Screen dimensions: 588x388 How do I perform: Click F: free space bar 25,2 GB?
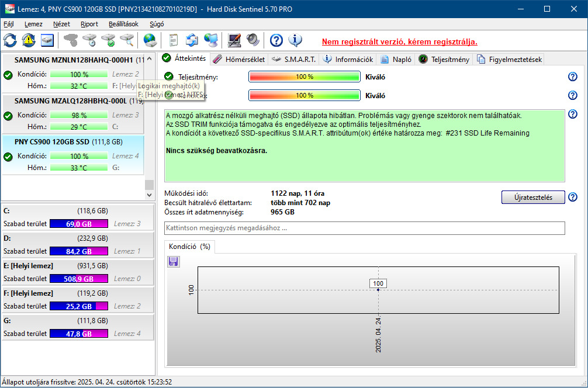(x=79, y=306)
